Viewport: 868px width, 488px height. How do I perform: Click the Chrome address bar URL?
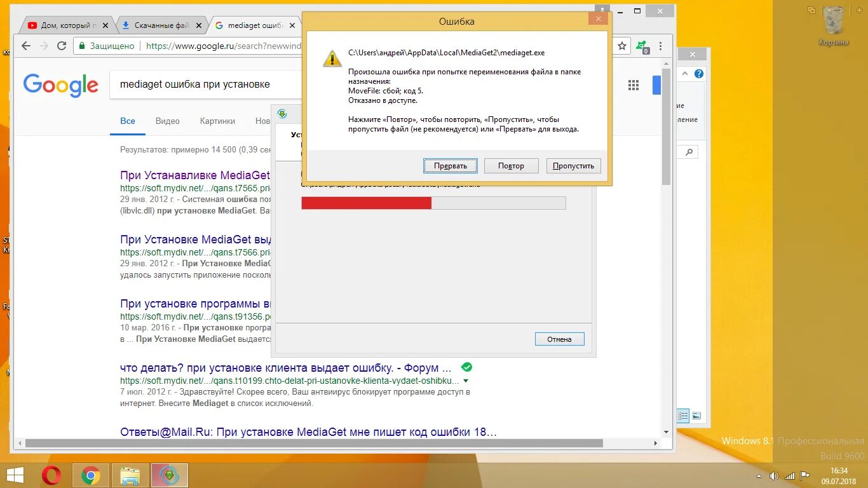pos(224,46)
